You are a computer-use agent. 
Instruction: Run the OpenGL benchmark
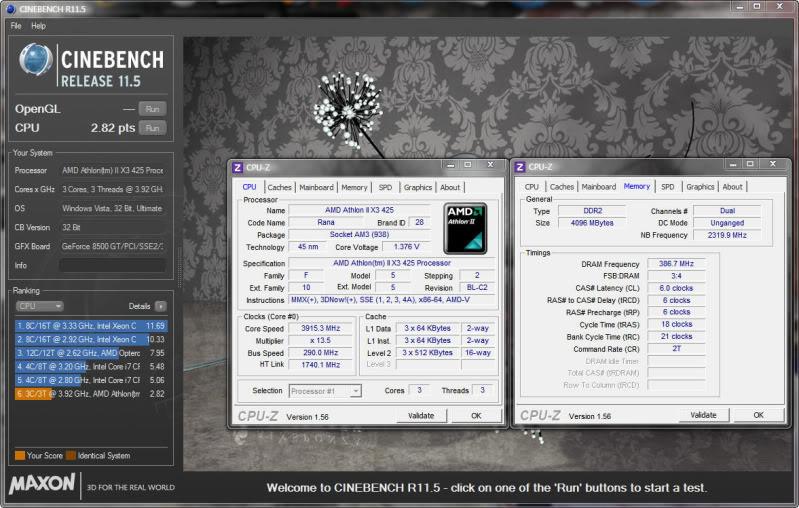click(x=152, y=109)
